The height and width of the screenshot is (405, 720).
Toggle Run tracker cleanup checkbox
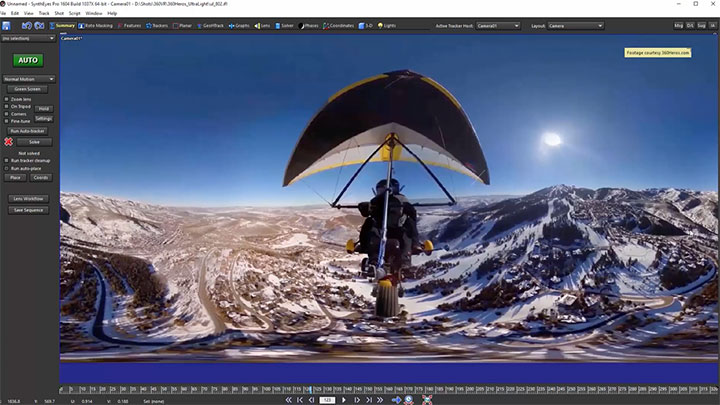(6, 161)
